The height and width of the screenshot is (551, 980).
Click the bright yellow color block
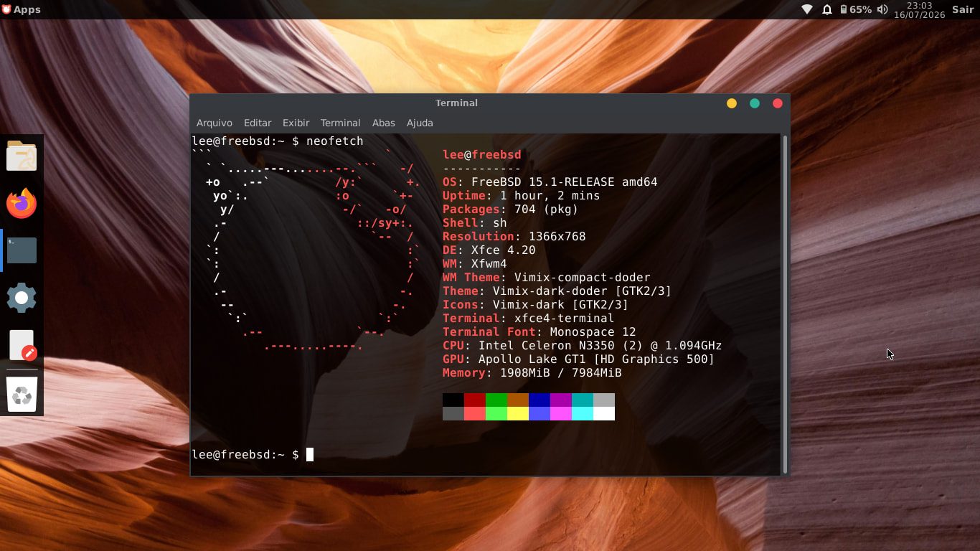click(518, 413)
